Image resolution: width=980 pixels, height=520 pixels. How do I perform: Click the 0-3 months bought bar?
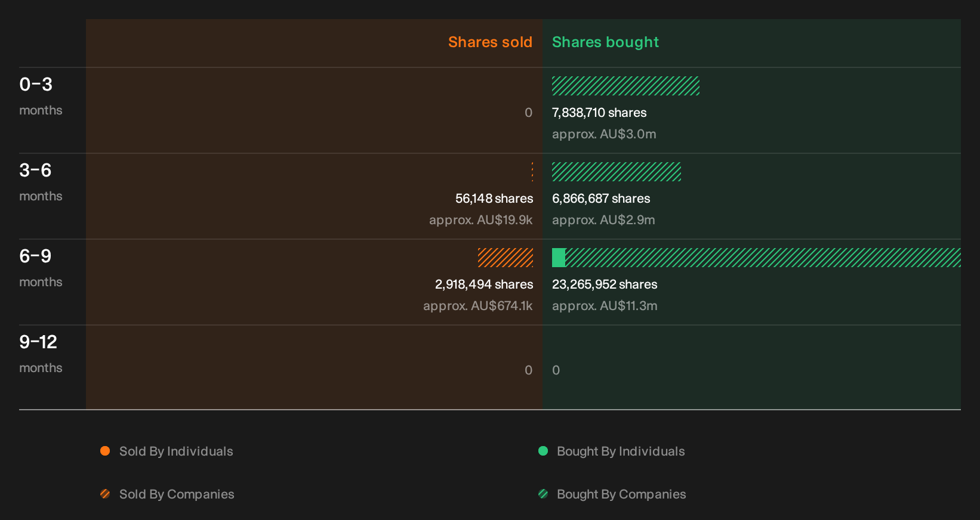625,86
